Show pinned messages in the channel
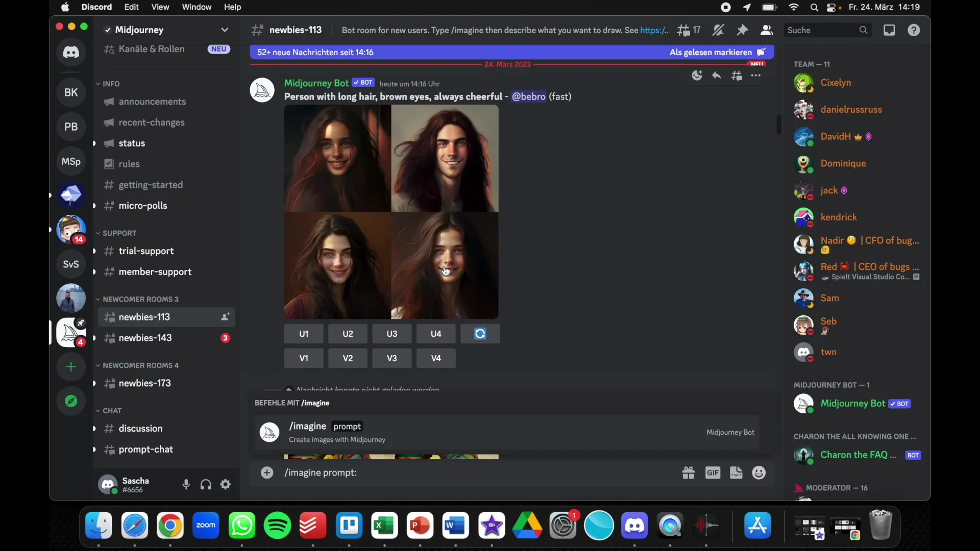Image resolution: width=980 pixels, height=551 pixels. point(743,31)
